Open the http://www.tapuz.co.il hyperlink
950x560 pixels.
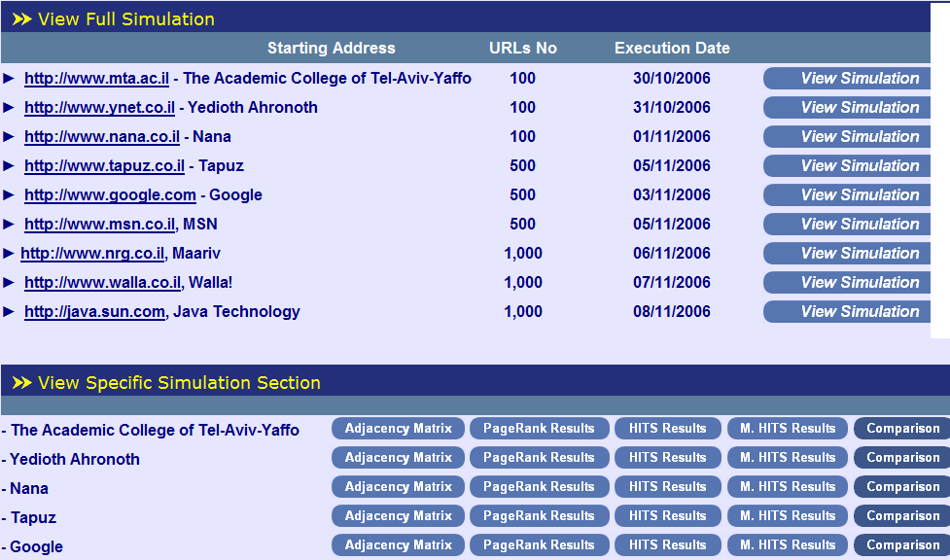tap(104, 165)
